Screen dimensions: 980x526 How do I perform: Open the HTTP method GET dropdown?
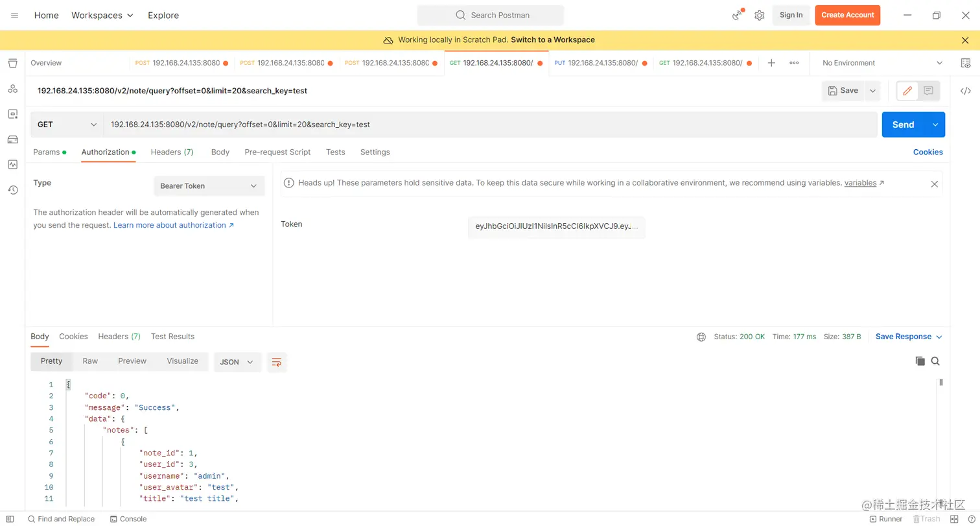pos(67,125)
